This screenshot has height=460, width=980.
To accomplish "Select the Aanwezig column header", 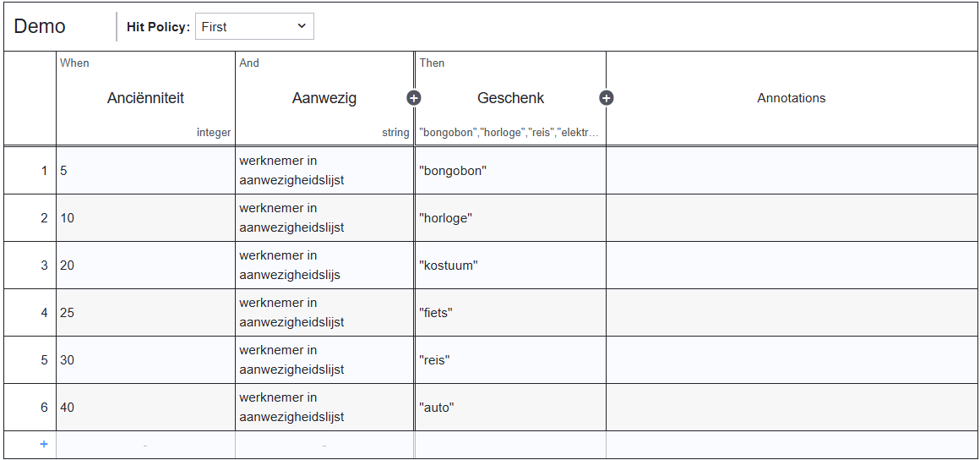I will point(324,98).
